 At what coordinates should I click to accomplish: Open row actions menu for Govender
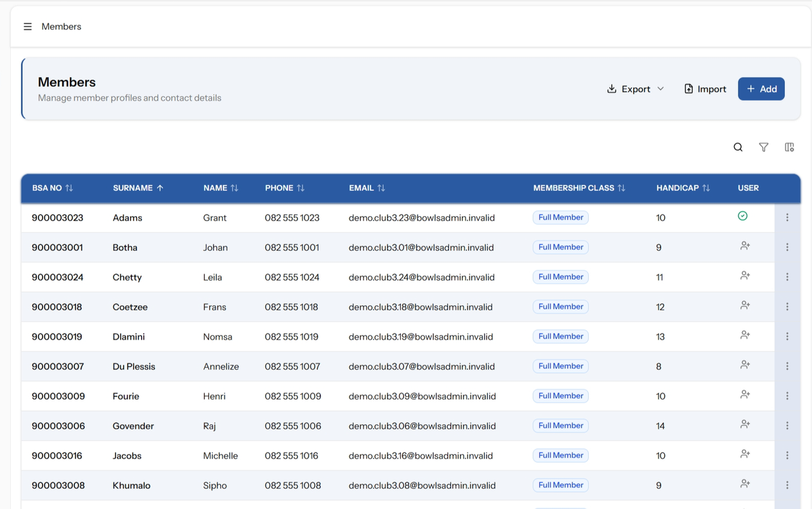(x=787, y=426)
